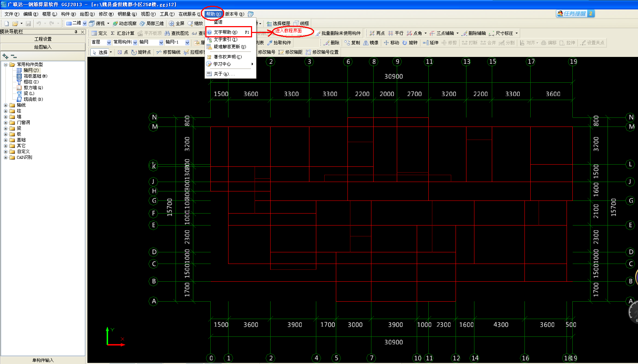Image resolution: width=638 pixels, height=364 pixels.
Task: Click 批量删除未使用构件 tool
Action: [x=338, y=33]
